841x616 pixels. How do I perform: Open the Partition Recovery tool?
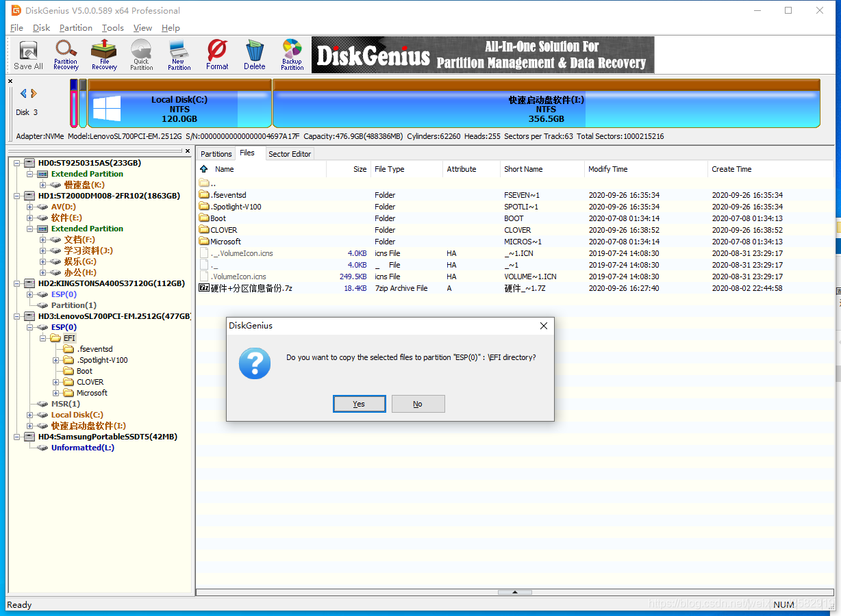[x=66, y=55]
